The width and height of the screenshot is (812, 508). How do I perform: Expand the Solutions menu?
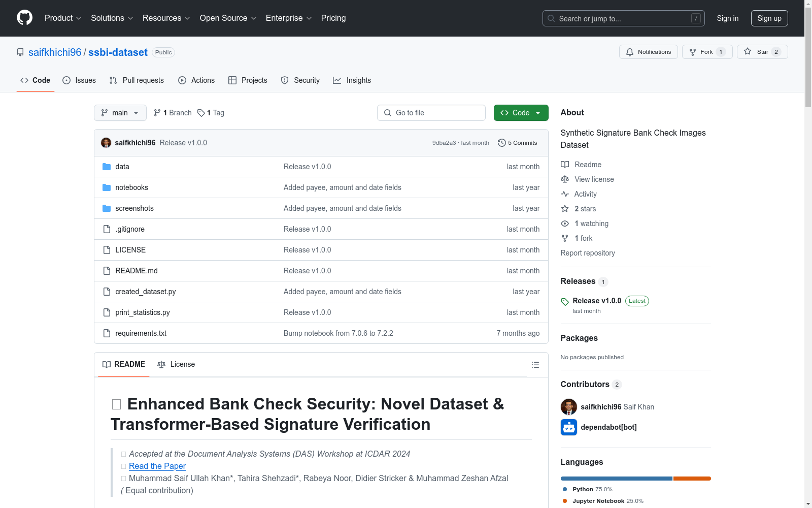112,18
